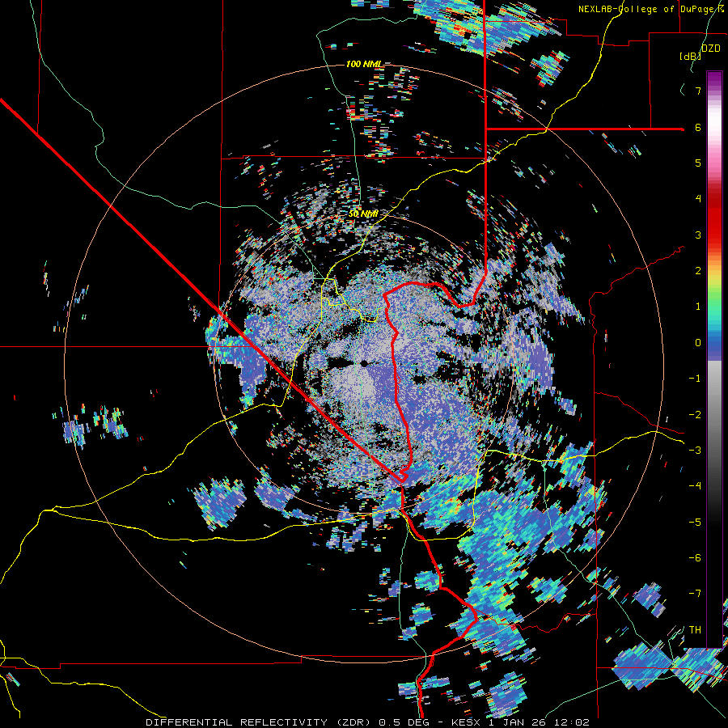Click the -3 value on the color scale
728x728 pixels.
coord(695,450)
